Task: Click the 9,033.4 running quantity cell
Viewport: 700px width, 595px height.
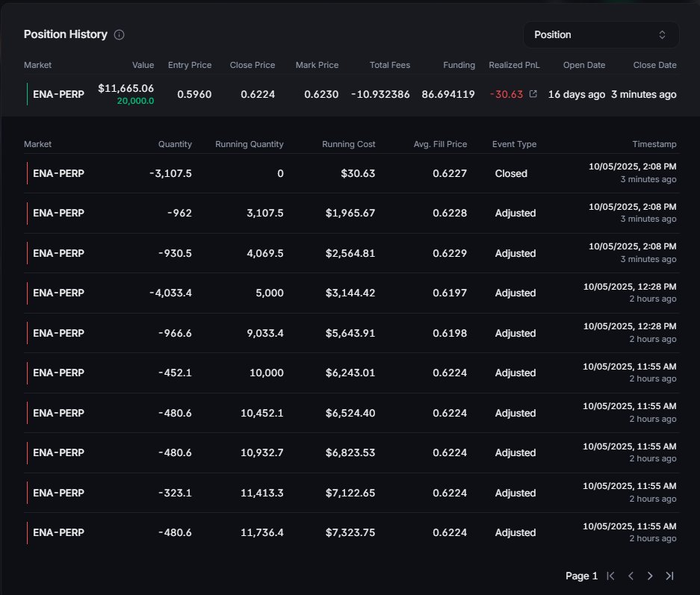Action: (x=265, y=333)
